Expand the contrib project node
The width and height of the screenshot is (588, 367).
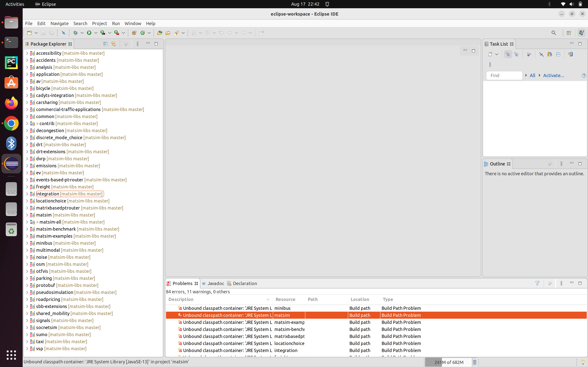pyautogui.click(x=27, y=123)
